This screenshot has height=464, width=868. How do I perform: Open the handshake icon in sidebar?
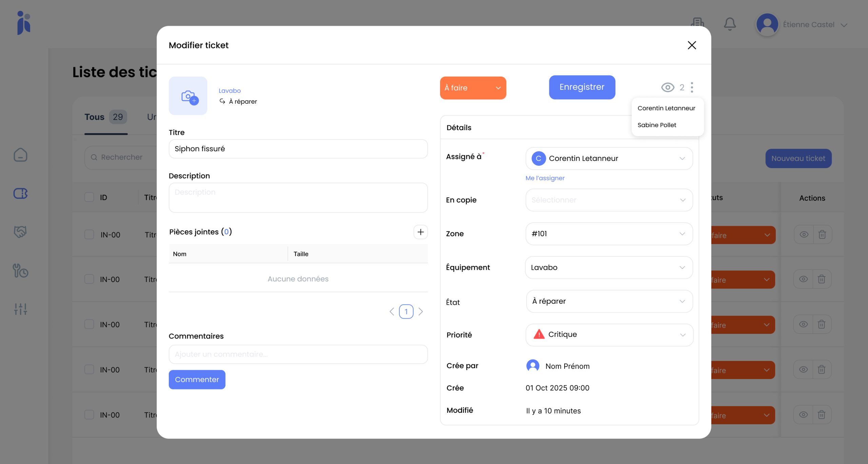click(x=20, y=232)
